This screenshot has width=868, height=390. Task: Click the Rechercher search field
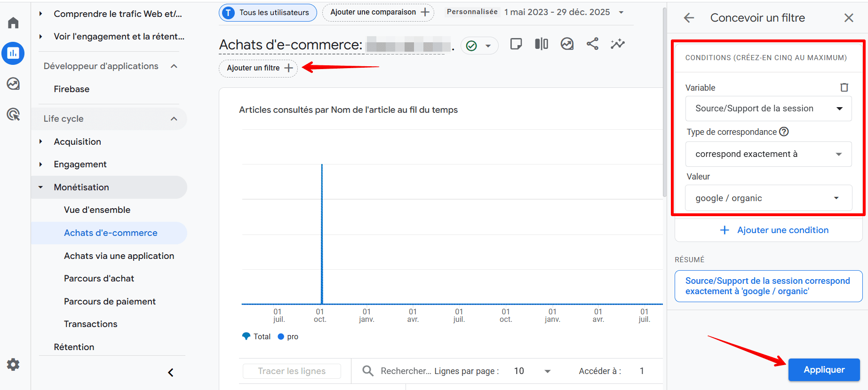[x=405, y=371]
